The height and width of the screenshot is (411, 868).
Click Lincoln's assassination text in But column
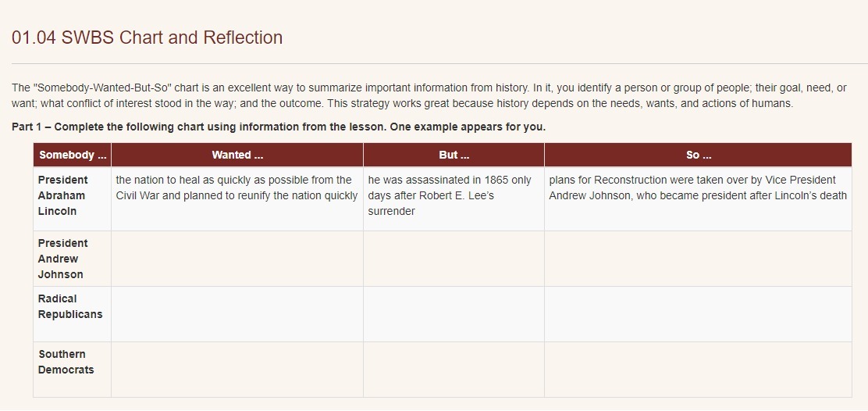point(450,195)
